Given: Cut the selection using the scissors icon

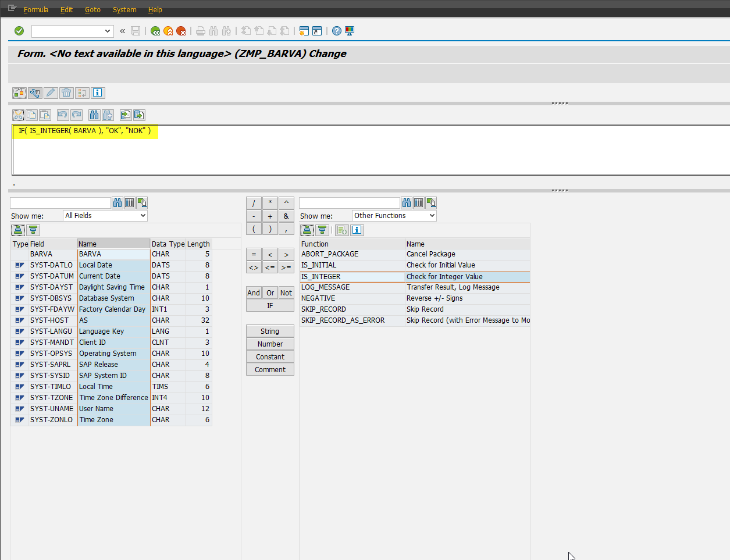Looking at the screenshot, I should 19,115.
